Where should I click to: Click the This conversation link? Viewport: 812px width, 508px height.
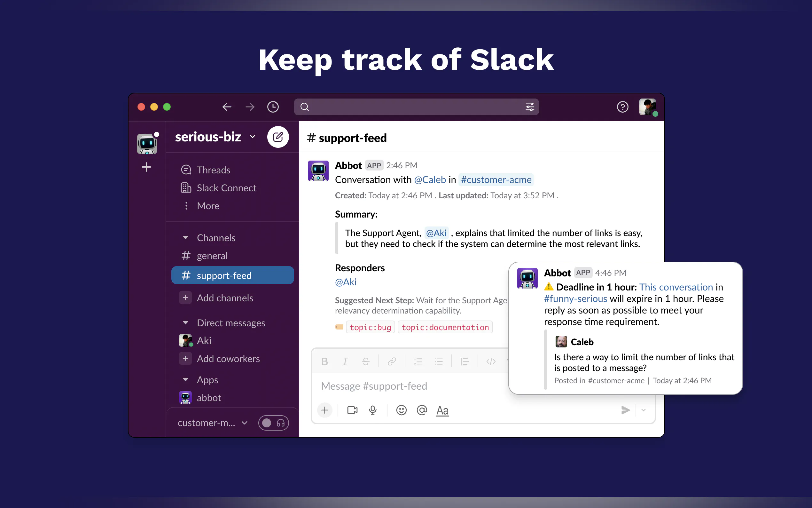click(676, 287)
